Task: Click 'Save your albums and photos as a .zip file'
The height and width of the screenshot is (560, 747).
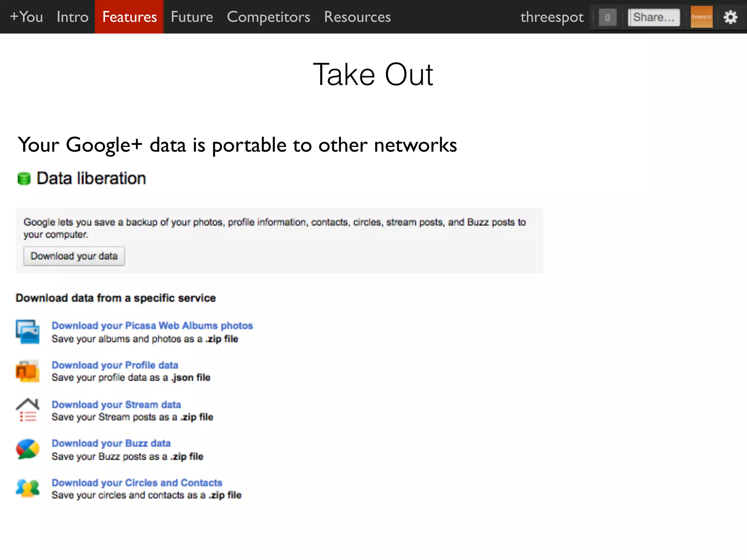Action: coord(145,339)
